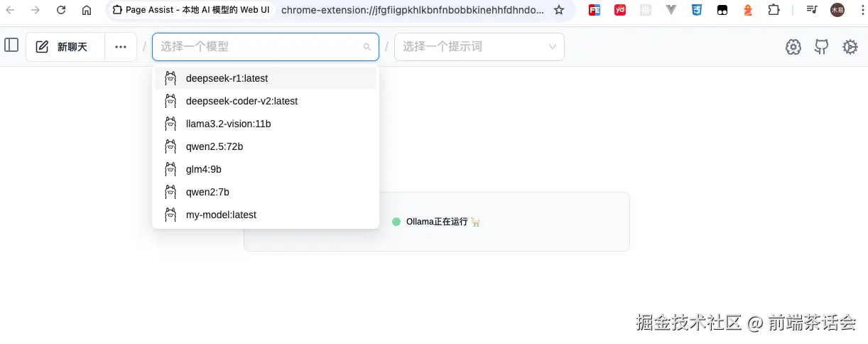Viewport: 868px width, 344px height.
Task: Open the red yd extension icon
Action: click(x=620, y=10)
